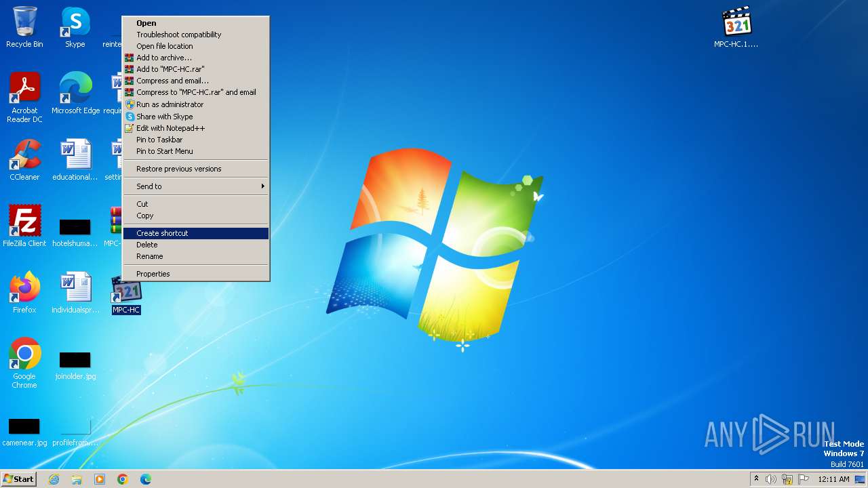Open File Explorer from taskbar
Screen dimensions: 868x488
click(77, 479)
